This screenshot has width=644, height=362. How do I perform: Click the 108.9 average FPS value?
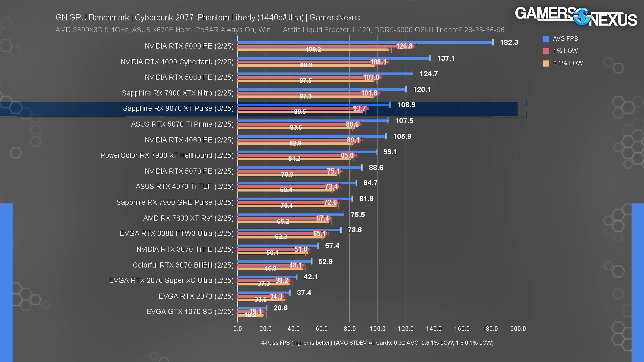point(407,105)
